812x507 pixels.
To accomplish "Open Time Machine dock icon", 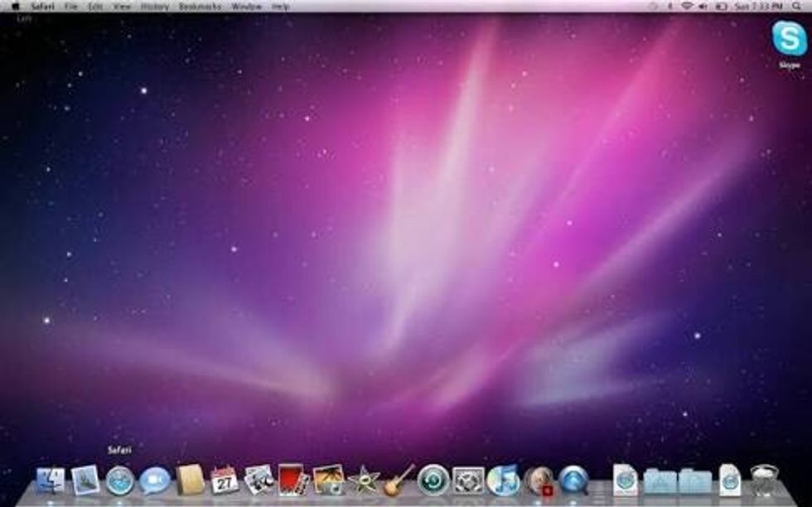I will (x=433, y=480).
